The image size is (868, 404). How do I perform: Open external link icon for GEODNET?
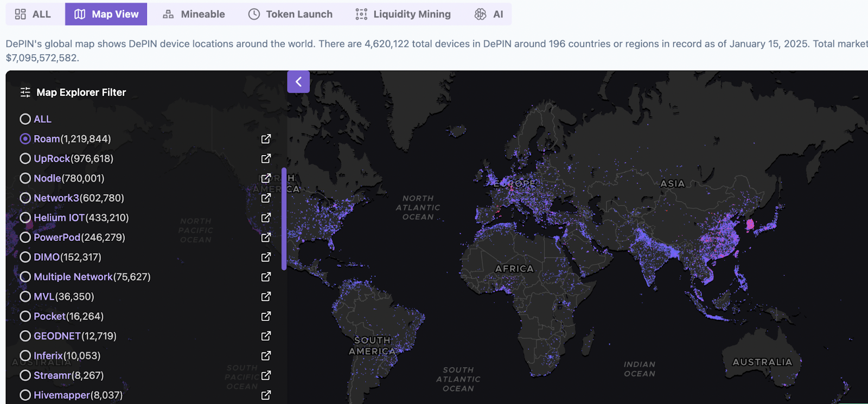(266, 336)
